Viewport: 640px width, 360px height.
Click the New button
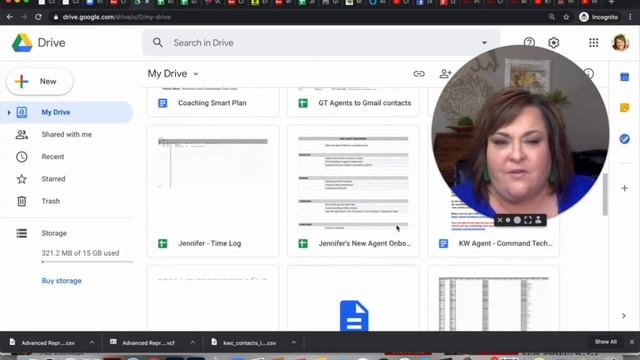coord(40,82)
